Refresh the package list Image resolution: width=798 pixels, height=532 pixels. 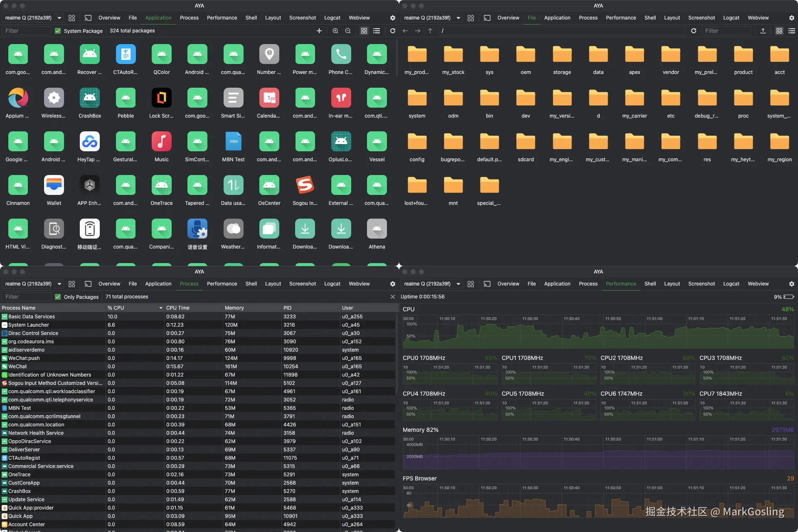pyautogui.click(x=392, y=31)
